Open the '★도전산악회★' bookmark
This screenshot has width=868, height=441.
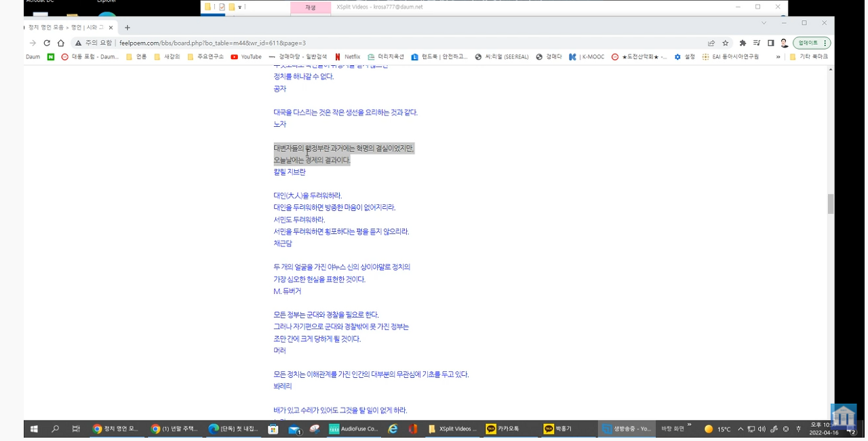click(639, 57)
